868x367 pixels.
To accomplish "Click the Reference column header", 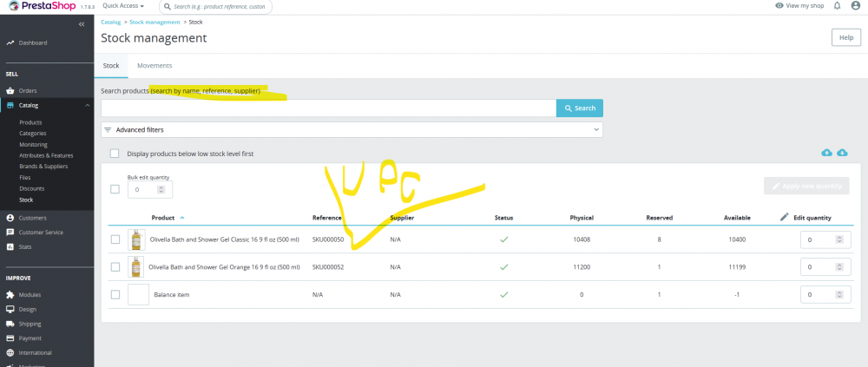I will (327, 218).
